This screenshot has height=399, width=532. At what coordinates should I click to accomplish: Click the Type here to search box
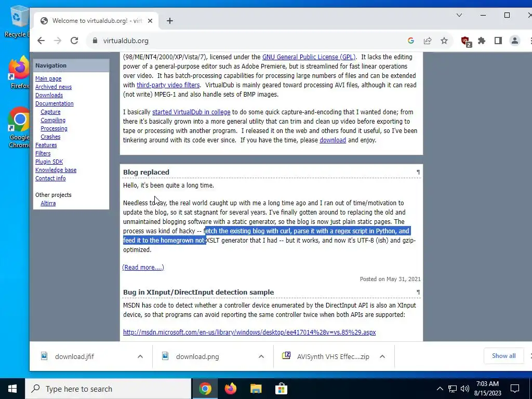click(108, 389)
